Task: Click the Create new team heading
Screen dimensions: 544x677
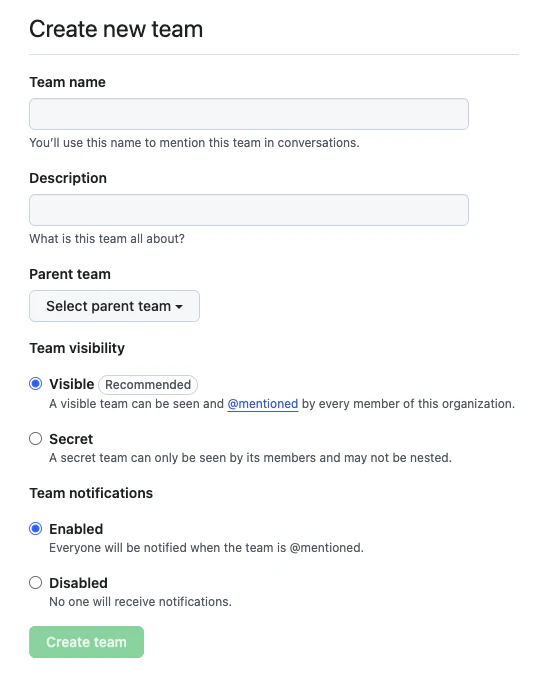Action: [116, 29]
